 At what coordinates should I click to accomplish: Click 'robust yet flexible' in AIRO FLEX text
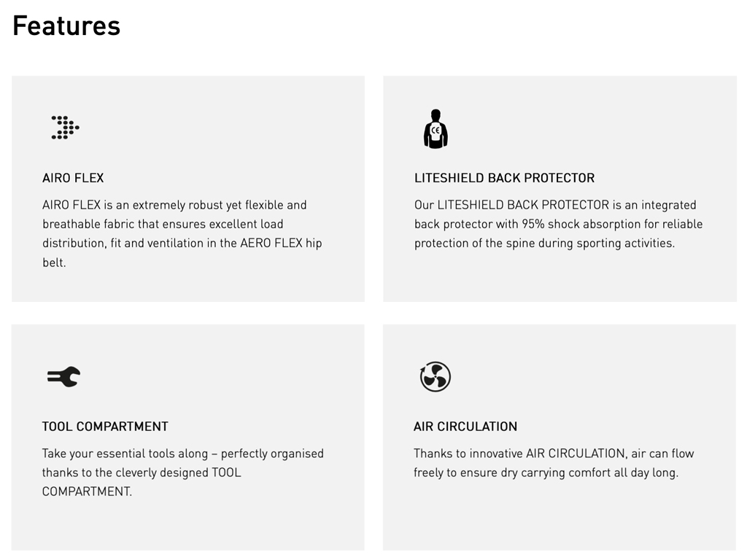tap(235, 205)
